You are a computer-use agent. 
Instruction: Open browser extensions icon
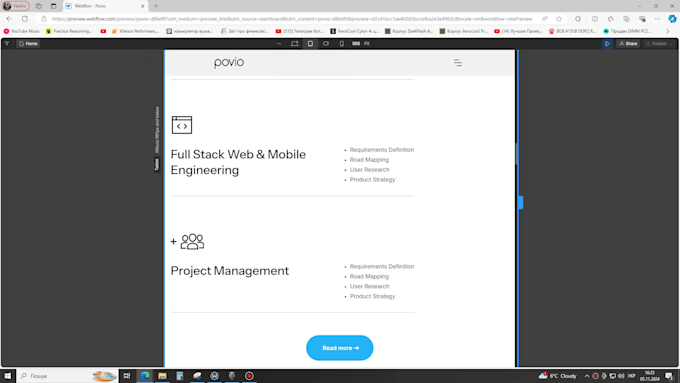coord(578,19)
